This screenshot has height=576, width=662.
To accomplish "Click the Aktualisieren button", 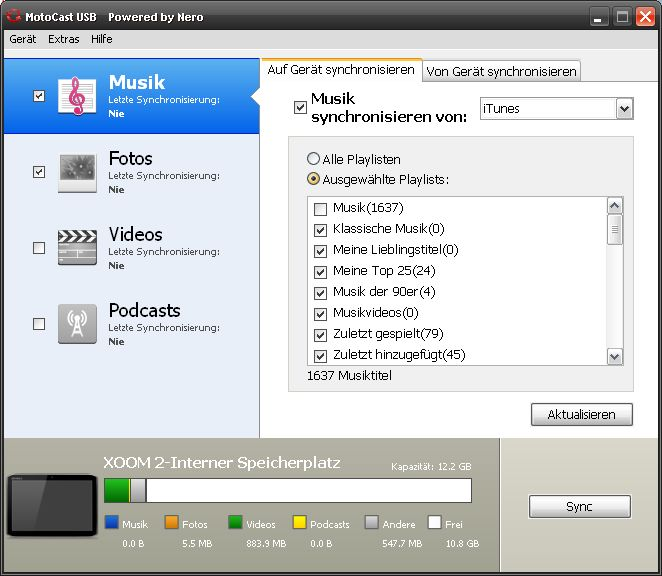I will tap(581, 414).
